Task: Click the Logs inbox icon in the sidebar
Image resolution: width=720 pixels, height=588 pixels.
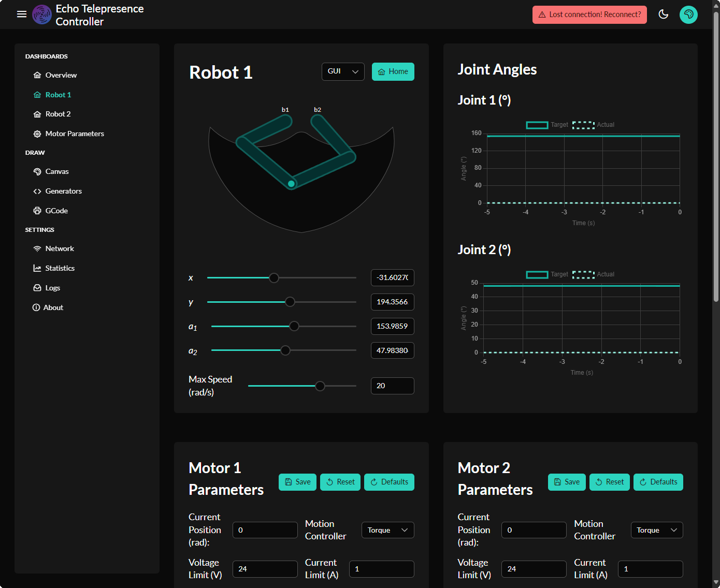Action: tap(37, 288)
